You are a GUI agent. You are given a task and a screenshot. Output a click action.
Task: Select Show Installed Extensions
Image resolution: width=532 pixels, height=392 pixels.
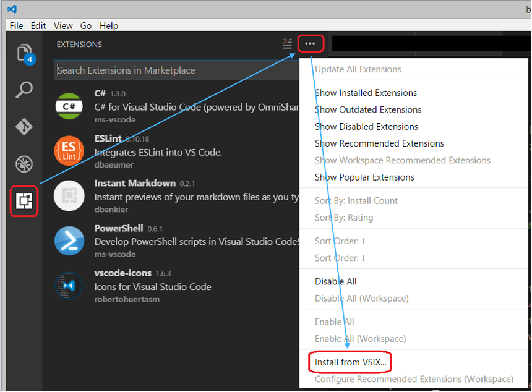point(366,93)
